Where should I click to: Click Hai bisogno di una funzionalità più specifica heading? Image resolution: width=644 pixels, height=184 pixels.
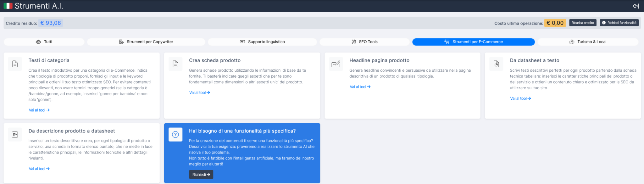coord(242,131)
